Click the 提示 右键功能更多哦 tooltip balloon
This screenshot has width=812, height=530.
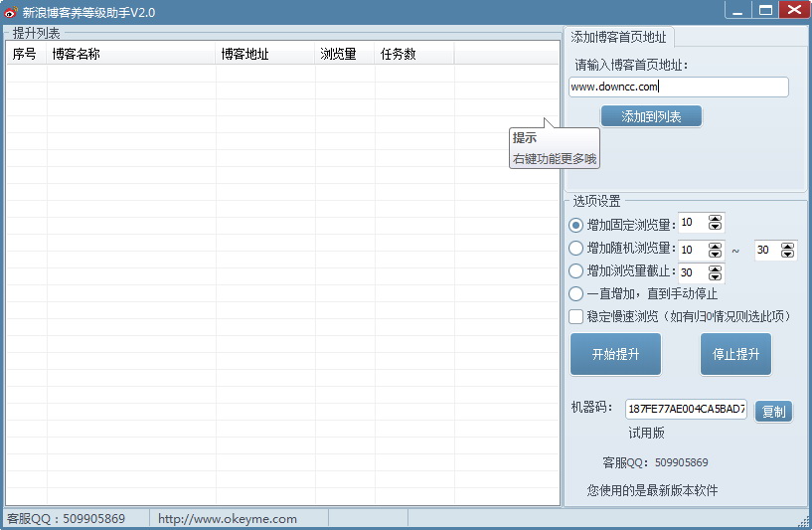[x=555, y=148]
